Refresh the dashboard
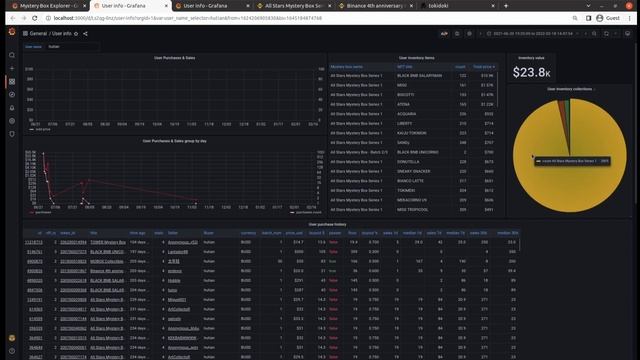 click(607, 33)
